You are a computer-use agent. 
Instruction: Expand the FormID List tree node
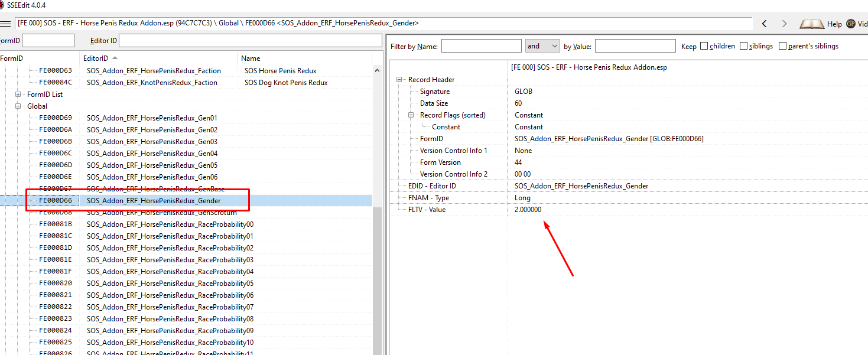tap(18, 95)
